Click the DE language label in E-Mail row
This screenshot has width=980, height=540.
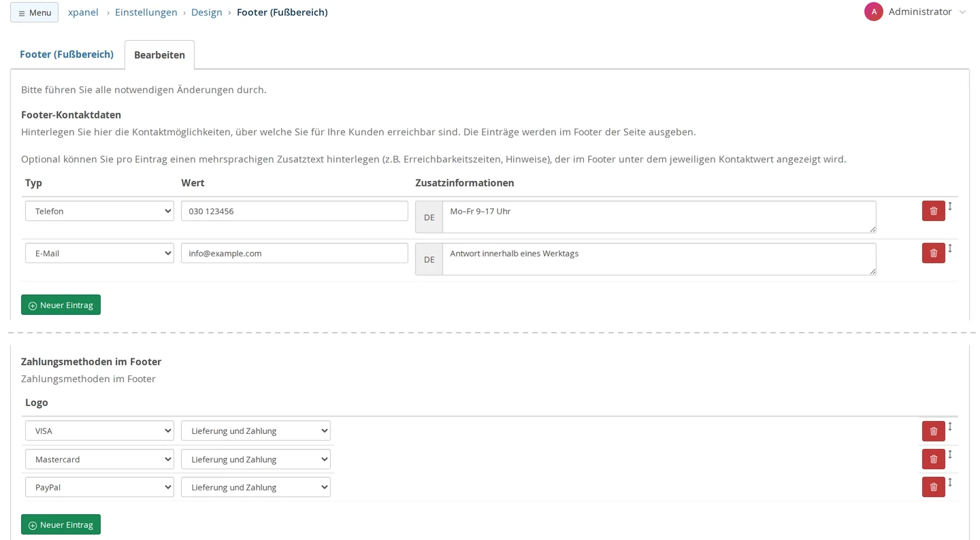[x=429, y=259]
